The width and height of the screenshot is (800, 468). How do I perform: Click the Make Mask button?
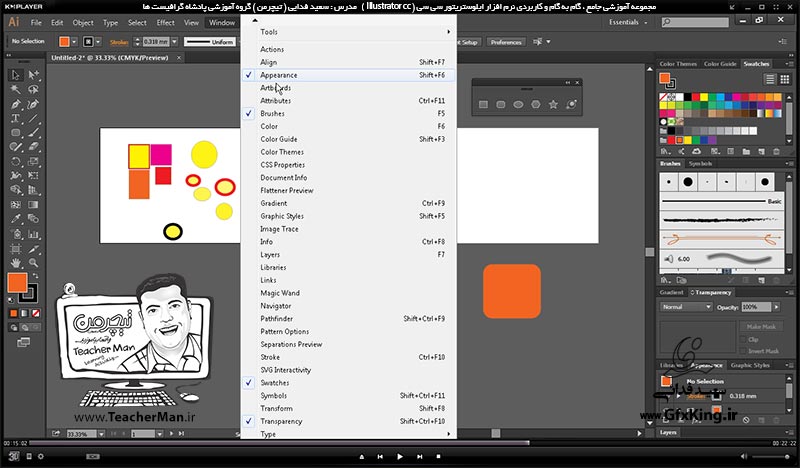click(760, 327)
